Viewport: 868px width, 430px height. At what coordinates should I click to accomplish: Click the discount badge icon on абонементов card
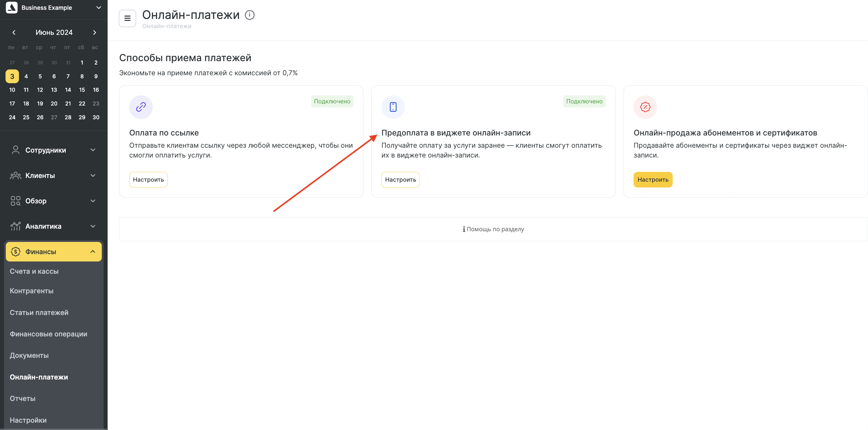[x=645, y=107]
